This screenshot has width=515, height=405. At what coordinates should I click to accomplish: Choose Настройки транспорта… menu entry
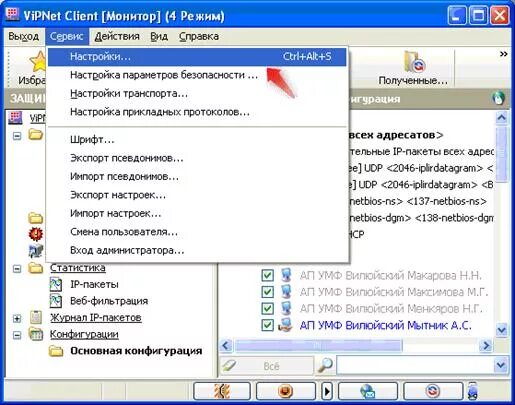point(197,93)
